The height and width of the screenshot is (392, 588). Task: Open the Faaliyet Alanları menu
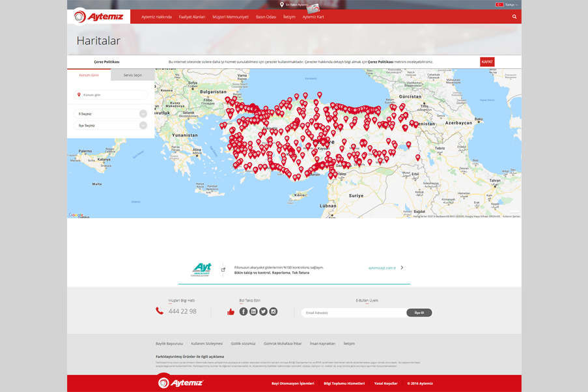[x=192, y=17]
